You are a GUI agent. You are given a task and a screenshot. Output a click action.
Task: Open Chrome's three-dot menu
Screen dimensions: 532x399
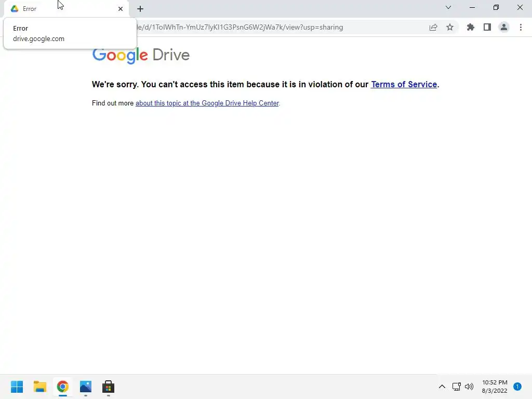pyautogui.click(x=521, y=27)
